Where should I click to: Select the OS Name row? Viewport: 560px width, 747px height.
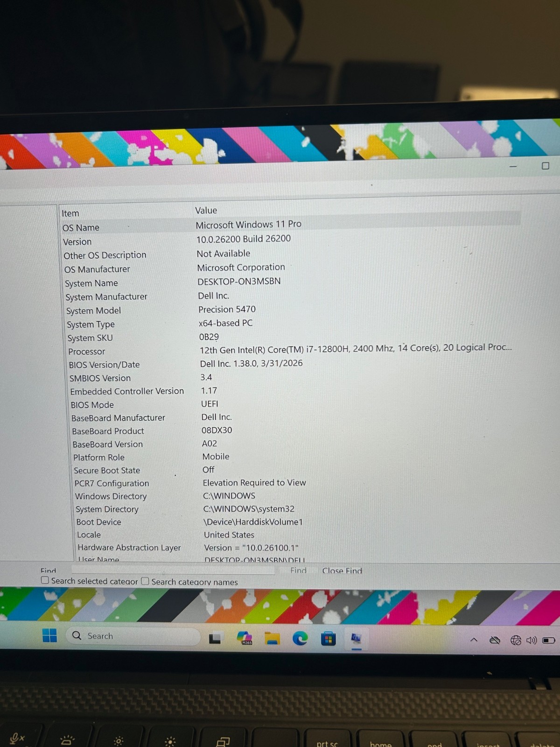pyautogui.click(x=291, y=226)
